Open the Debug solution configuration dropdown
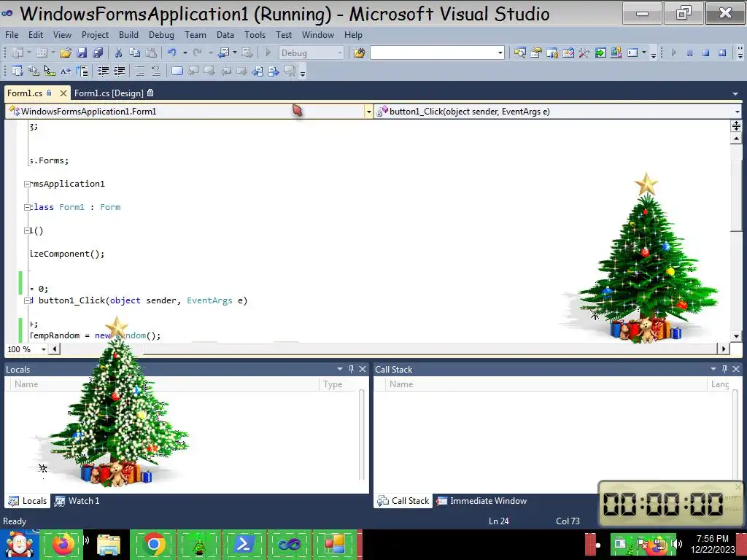 [340, 52]
